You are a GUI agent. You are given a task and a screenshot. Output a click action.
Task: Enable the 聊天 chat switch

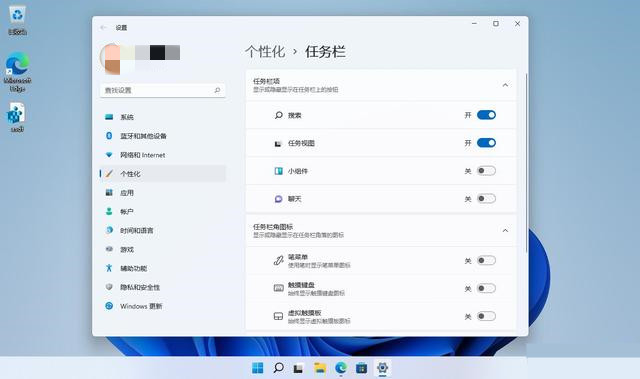coord(486,199)
